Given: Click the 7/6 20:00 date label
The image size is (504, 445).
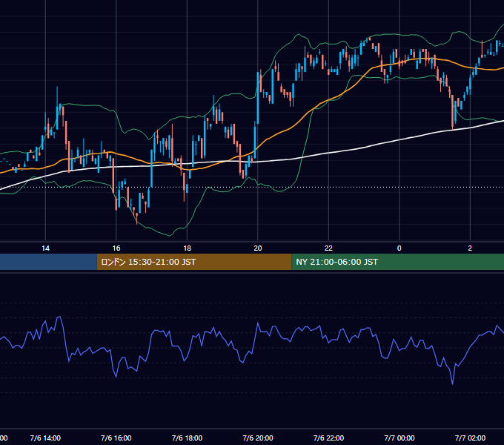Looking at the screenshot, I should (x=258, y=438).
